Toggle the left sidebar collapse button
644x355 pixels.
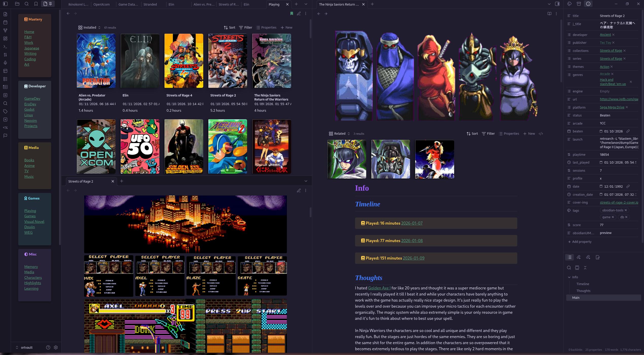point(5,4)
